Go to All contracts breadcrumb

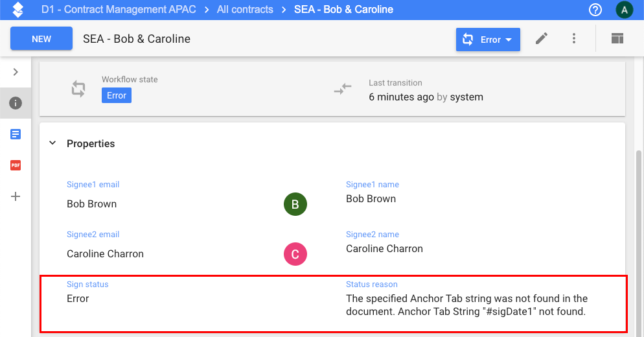(x=245, y=10)
